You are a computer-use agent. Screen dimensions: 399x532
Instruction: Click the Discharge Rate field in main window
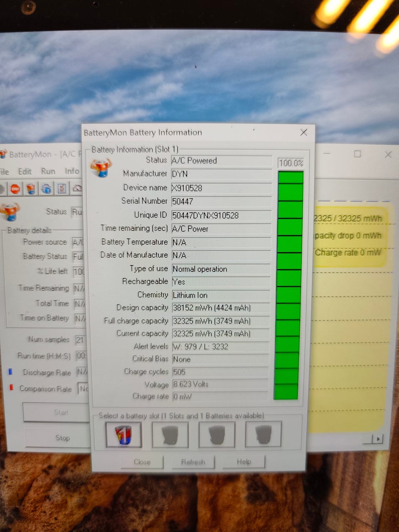pos(82,372)
